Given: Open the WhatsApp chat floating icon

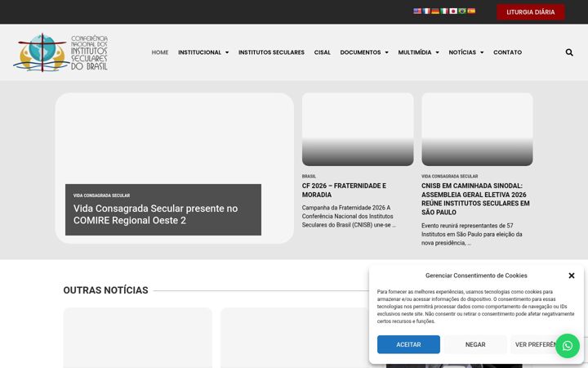Looking at the screenshot, I should pyautogui.click(x=568, y=346).
